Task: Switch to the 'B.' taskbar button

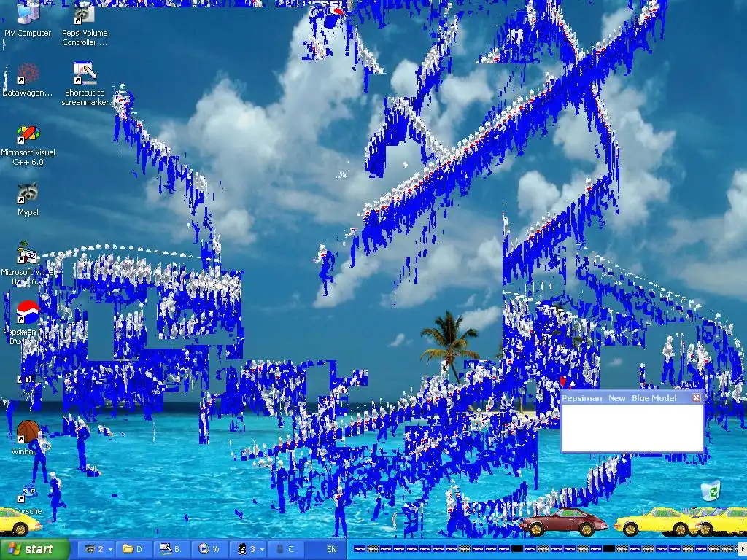Action: coord(171,549)
